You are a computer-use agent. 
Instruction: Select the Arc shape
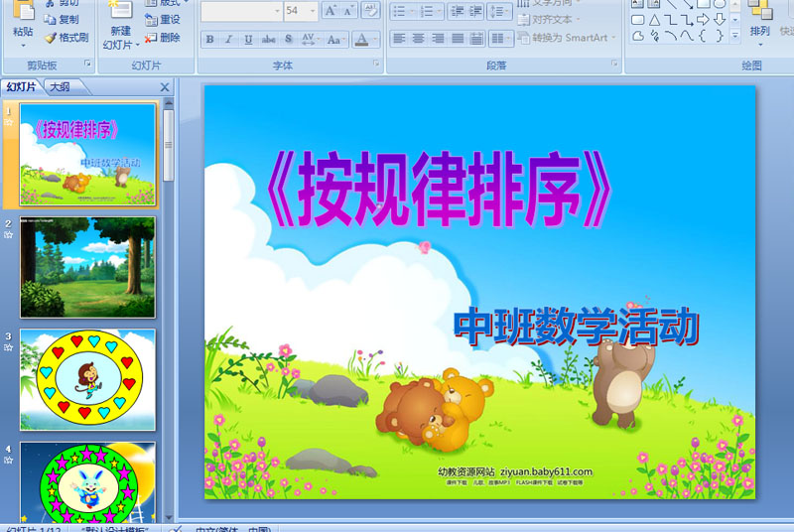tap(670, 36)
